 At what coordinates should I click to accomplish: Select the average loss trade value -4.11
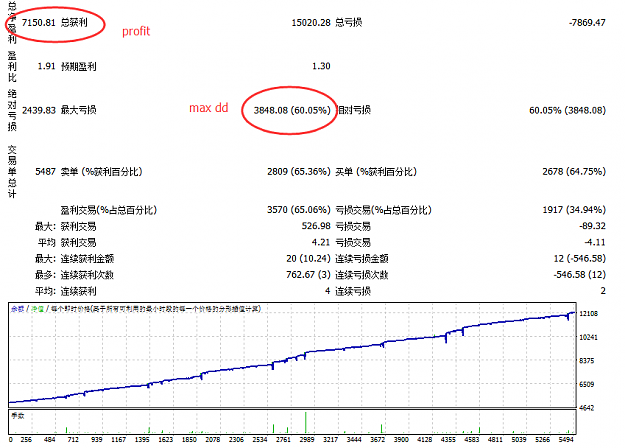pyautogui.click(x=595, y=242)
